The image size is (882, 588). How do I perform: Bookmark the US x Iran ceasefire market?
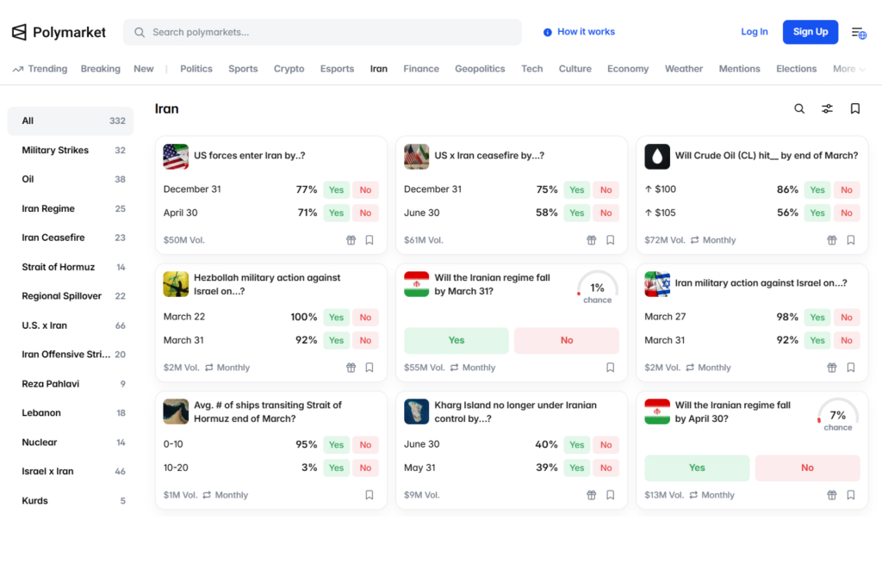point(611,240)
